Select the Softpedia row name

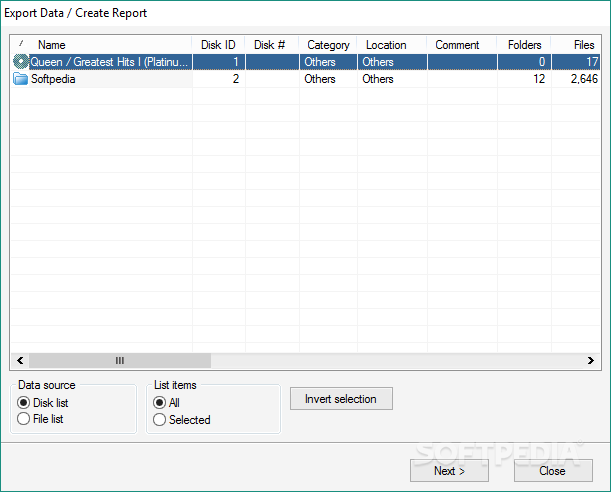[x=53, y=79]
